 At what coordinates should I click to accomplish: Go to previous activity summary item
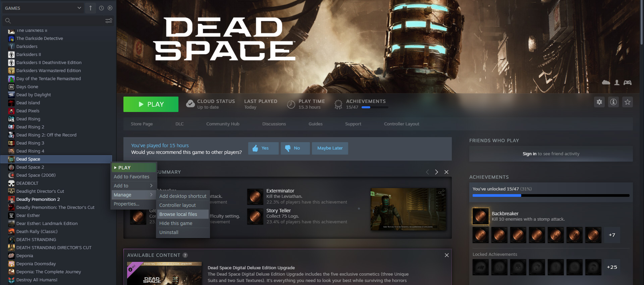click(427, 172)
